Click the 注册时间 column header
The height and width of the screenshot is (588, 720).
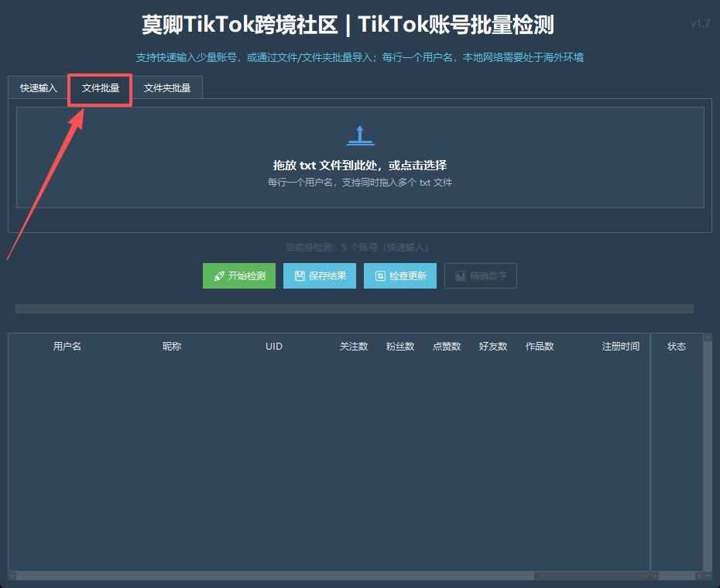tap(621, 347)
